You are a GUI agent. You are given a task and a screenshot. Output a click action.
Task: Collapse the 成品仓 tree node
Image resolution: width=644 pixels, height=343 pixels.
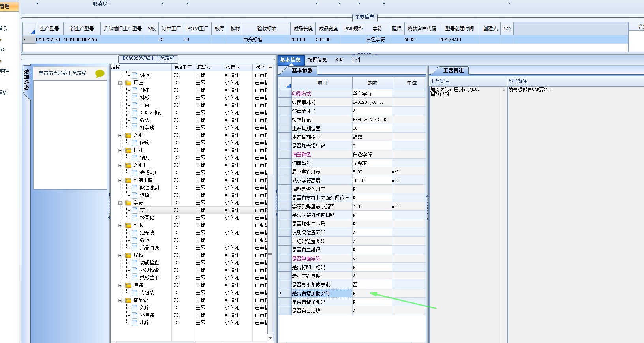(x=120, y=300)
